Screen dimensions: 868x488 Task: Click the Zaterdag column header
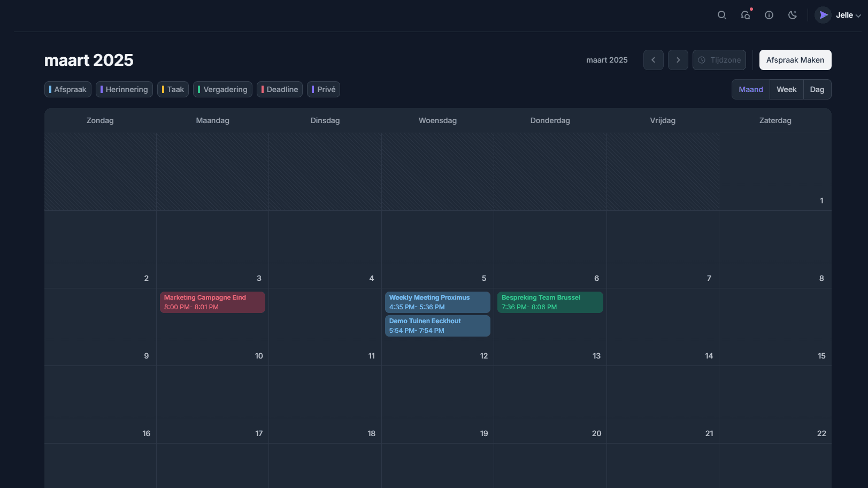click(x=775, y=120)
